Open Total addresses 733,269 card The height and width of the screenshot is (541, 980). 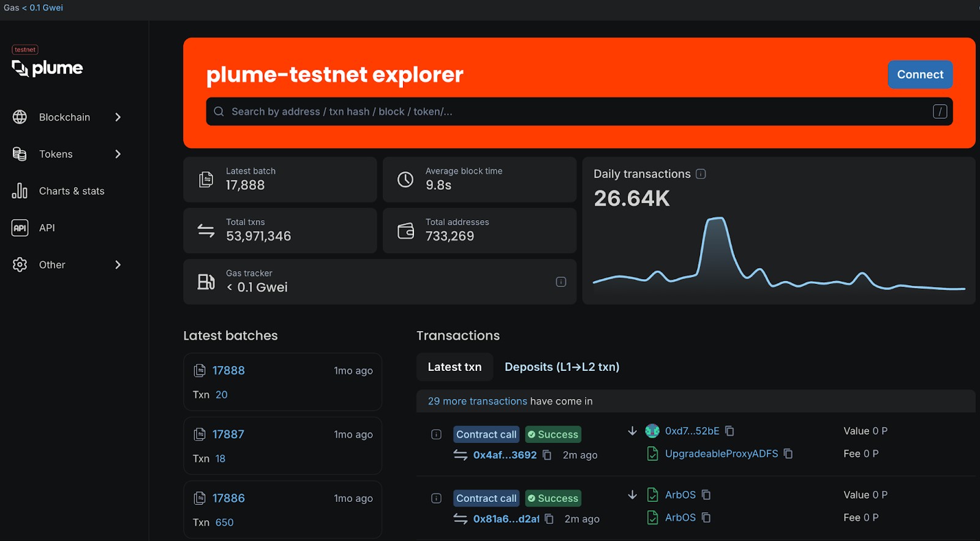coord(480,231)
